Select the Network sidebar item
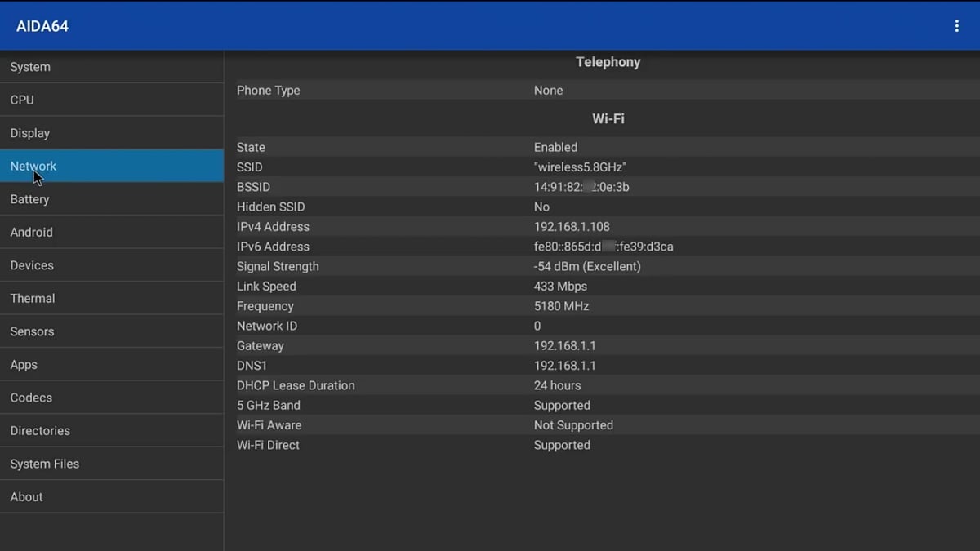This screenshot has width=980, height=551. pyautogui.click(x=112, y=166)
